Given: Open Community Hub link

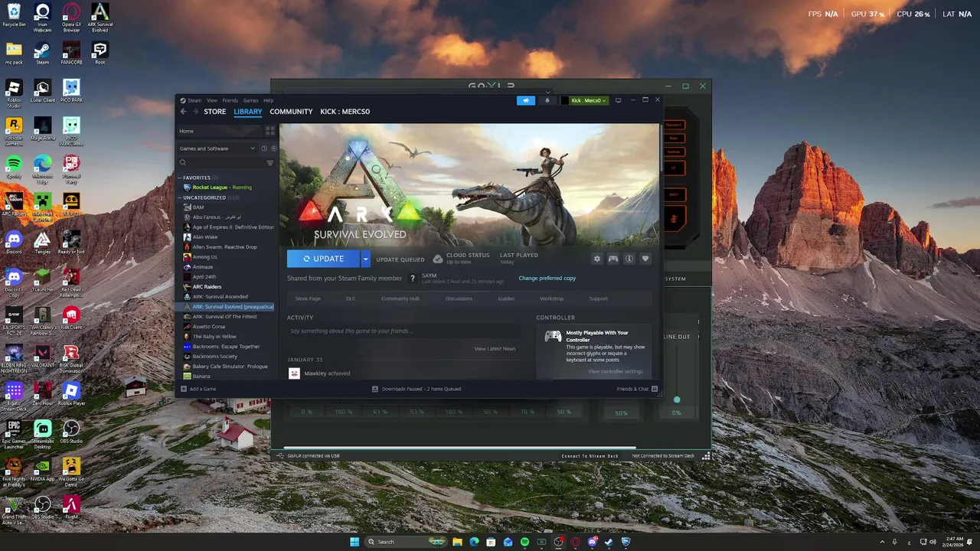Looking at the screenshot, I should coord(400,298).
